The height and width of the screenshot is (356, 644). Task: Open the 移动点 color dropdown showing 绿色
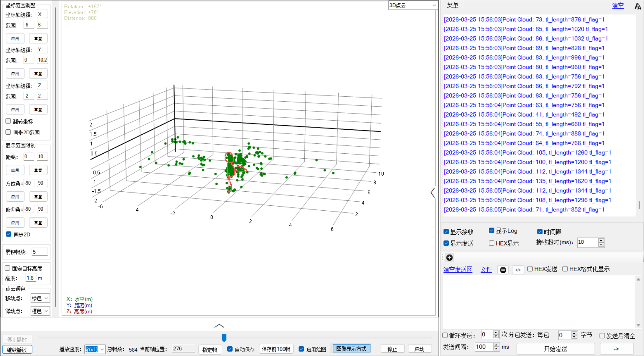click(x=40, y=298)
